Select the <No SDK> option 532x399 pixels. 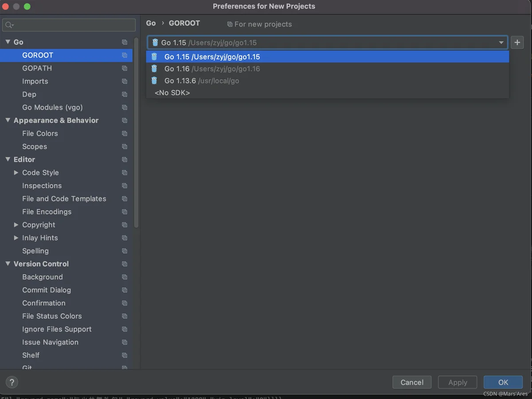(x=328, y=92)
